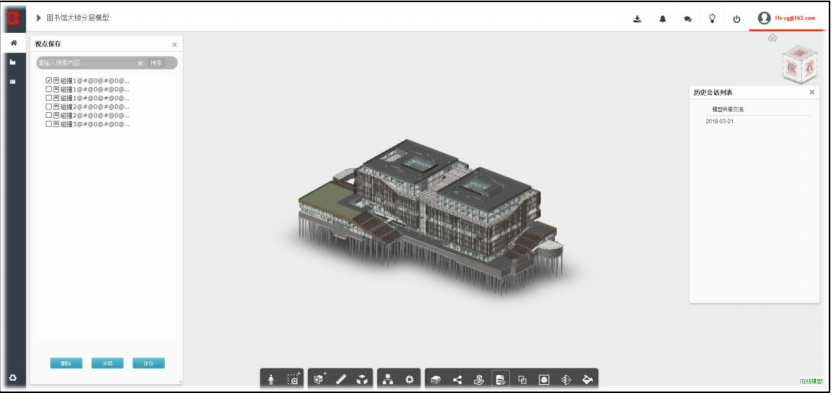Click the user avatar icon
The image size is (832, 396).
[764, 18]
